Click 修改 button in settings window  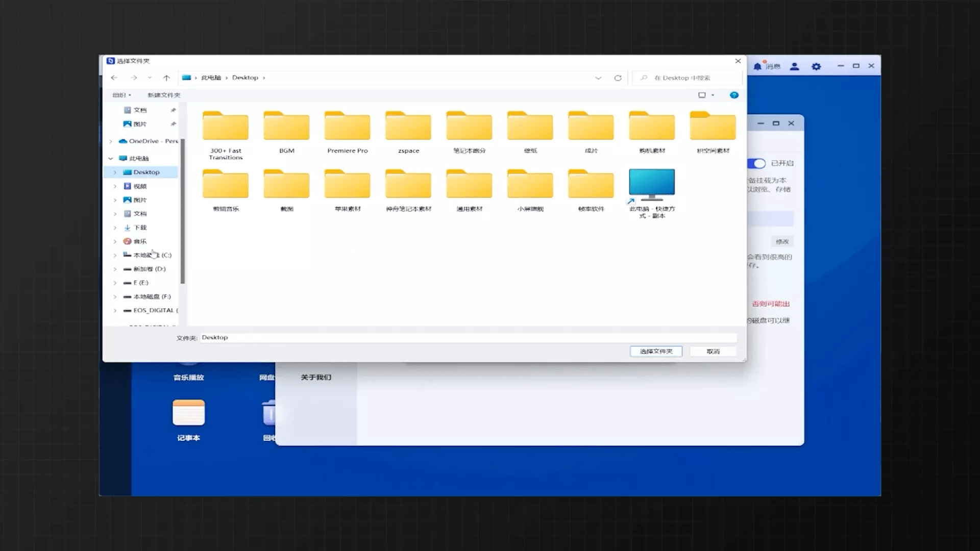(x=782, y=241)
